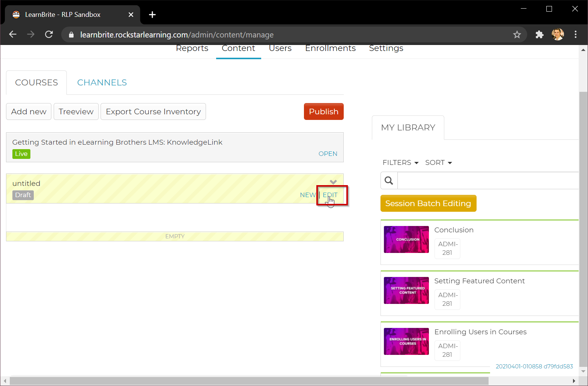
Task: Switch to the COURSES tab
Action: tap(36, 82)
